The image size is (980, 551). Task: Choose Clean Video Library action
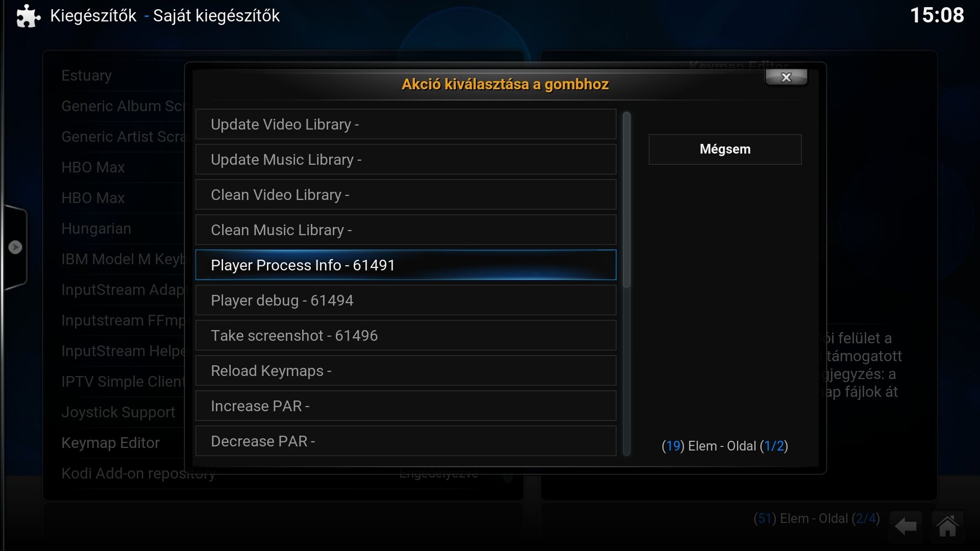[x=406, y=194]
